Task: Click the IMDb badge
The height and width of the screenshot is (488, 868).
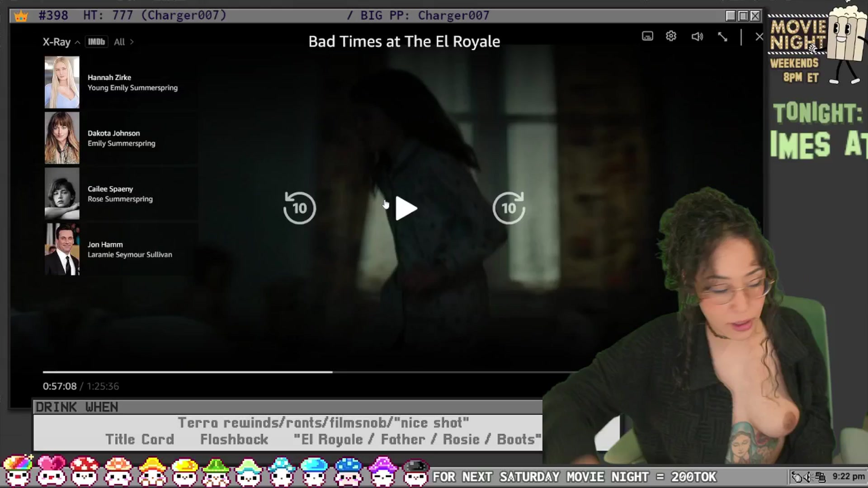Action: point(96,42)
